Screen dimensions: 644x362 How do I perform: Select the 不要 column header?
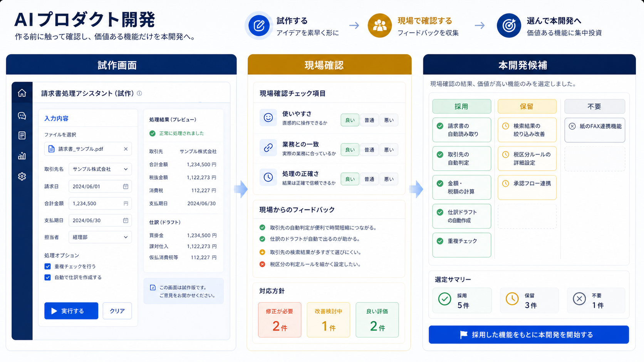594,107
